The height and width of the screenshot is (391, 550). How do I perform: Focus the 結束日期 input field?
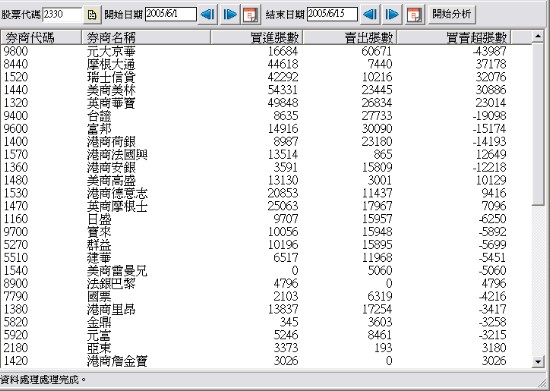pos(332,14)
